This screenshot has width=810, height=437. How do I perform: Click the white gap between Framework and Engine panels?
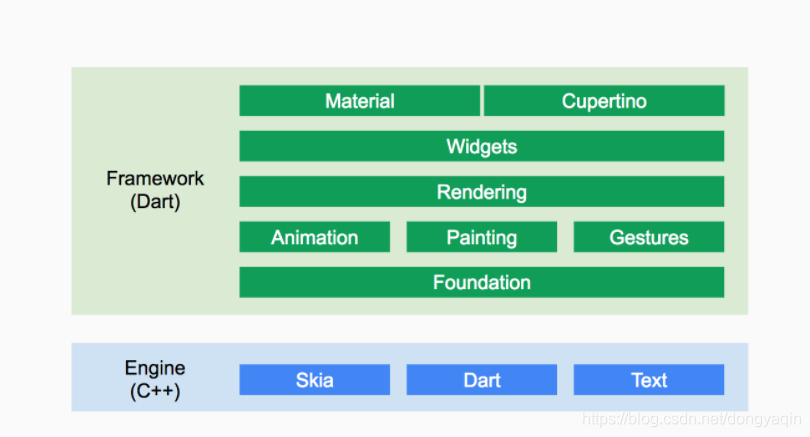(410, 329)
